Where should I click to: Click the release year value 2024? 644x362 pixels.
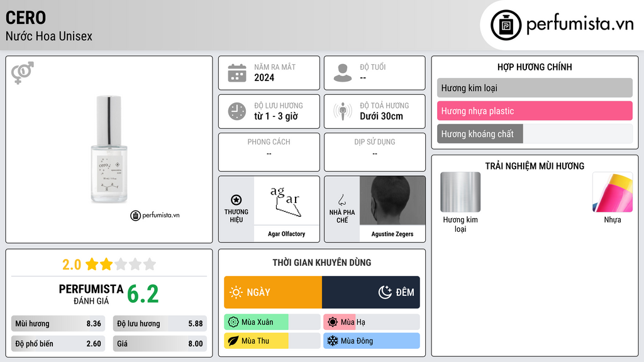click(x=264, y=77)
